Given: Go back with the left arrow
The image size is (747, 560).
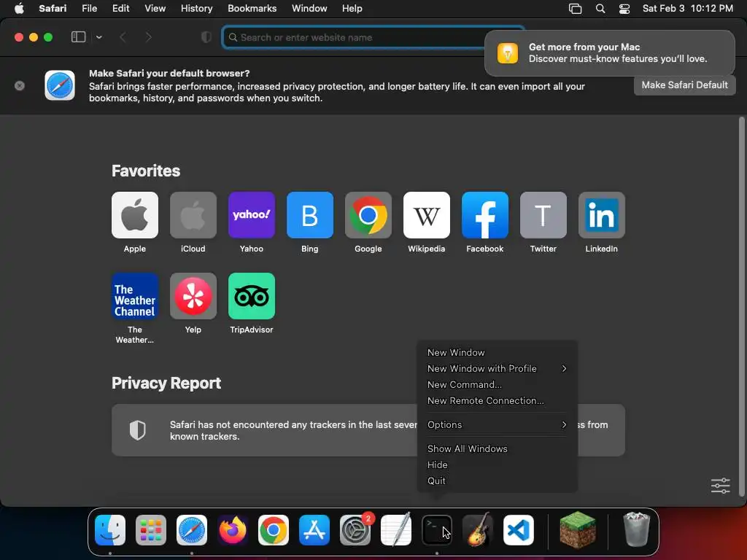Looking at the screenshot, I should (x=123, y=37).
